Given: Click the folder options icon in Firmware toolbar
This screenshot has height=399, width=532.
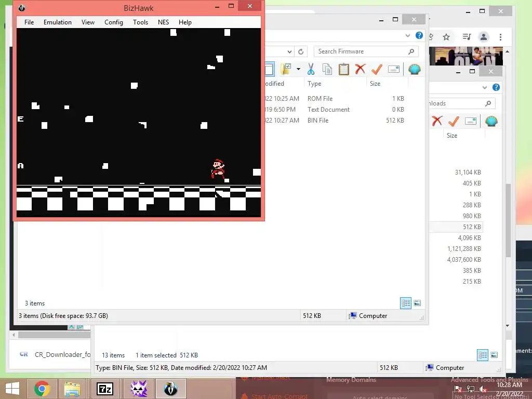Looking at the screenshot, I should (286, 69).
